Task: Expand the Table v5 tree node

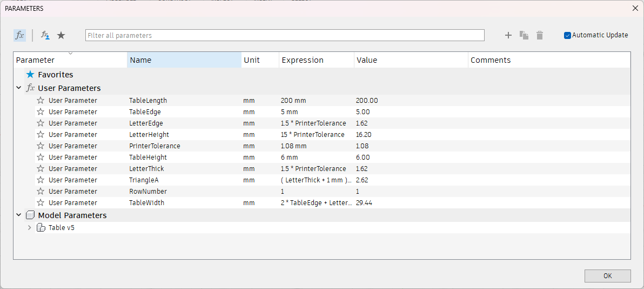Action: 29,228
